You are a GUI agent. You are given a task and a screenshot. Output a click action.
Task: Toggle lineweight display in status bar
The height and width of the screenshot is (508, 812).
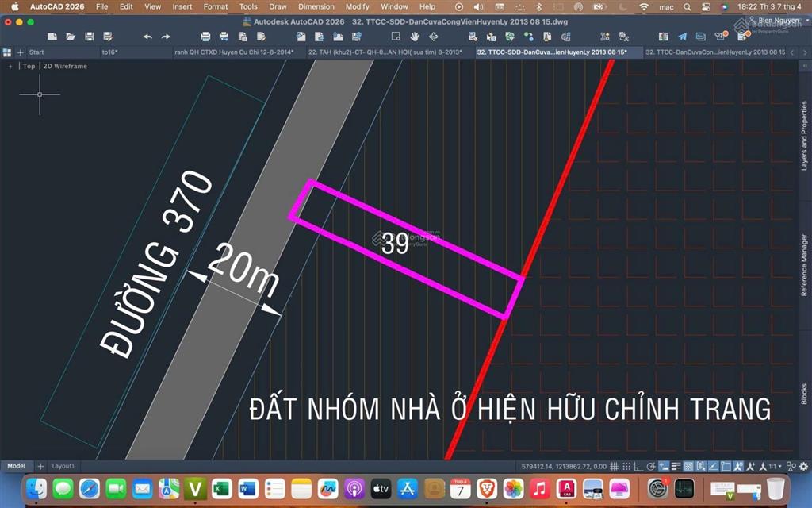pos(676,466)
